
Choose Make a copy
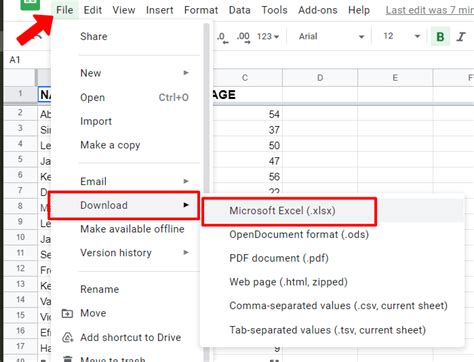pyautogui.click(x=127, y=145)
